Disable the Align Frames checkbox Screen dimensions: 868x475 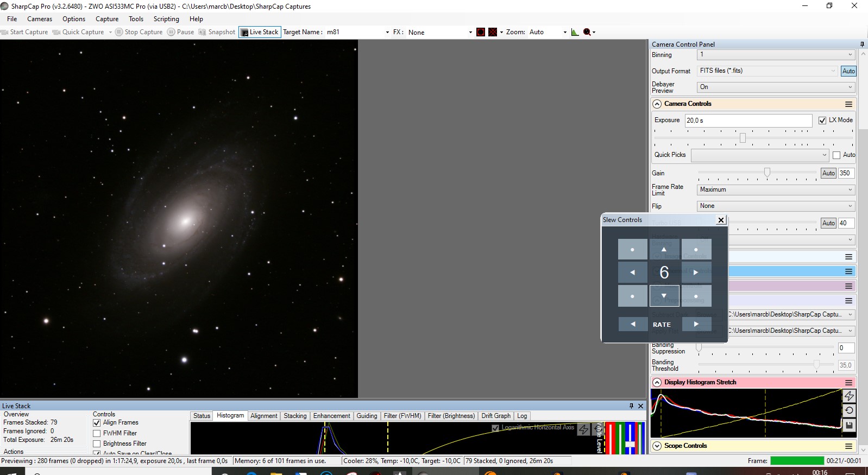pyautogui.click(x=97, y=423)
